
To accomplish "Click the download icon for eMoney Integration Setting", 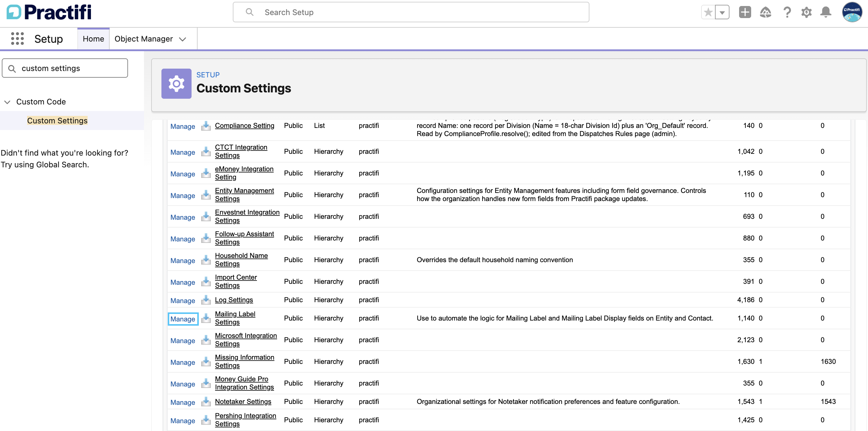I will click(x=206, y=173).
